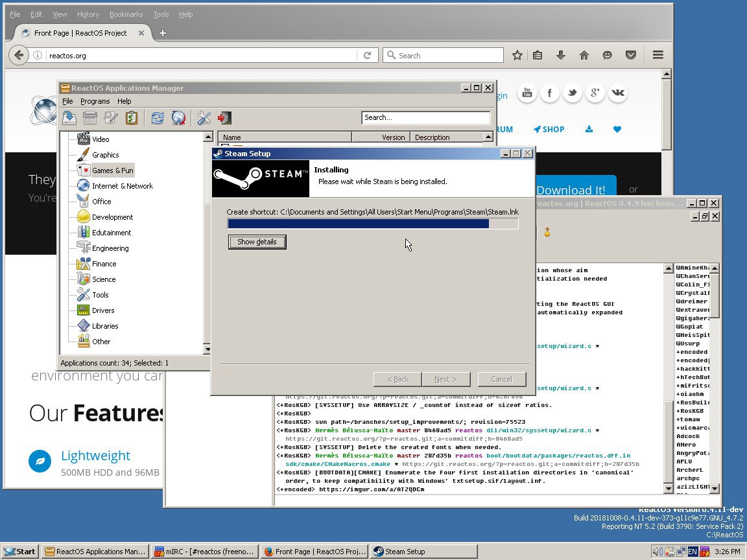Click the Pocket icon in Firefox toolbar
Screen dimensions: 747x560
click(x=631, y=55)
